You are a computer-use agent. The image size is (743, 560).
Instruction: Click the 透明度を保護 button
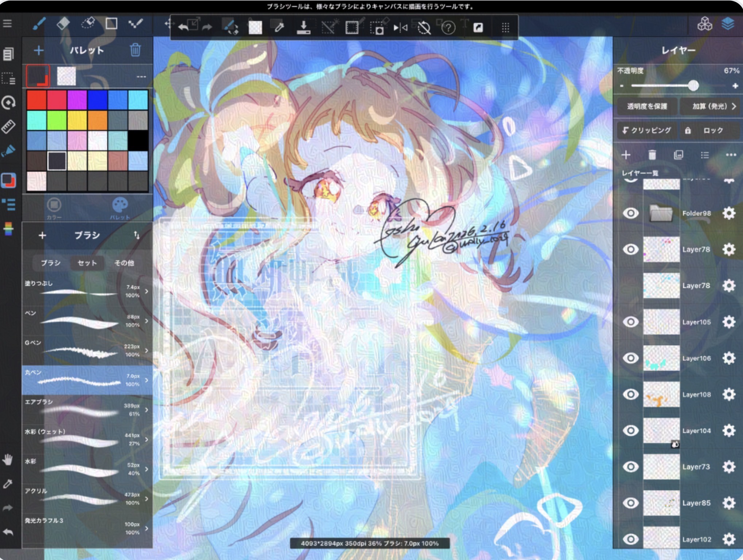[647, 106]
